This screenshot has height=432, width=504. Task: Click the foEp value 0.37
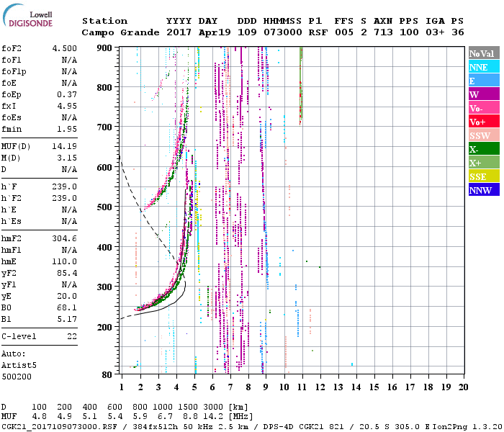click(67, 94)
